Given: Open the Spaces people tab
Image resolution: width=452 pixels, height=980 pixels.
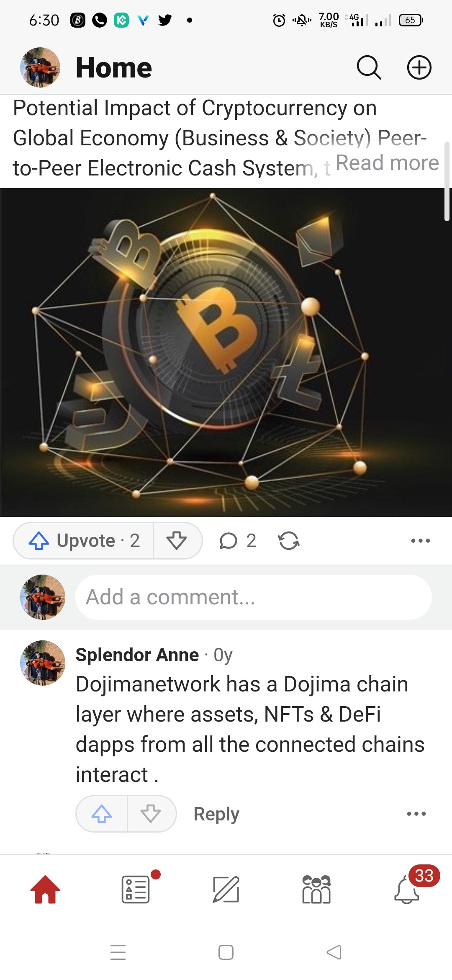Looking at the screenshot, I should pyautogui.click(x=316, y=890).
